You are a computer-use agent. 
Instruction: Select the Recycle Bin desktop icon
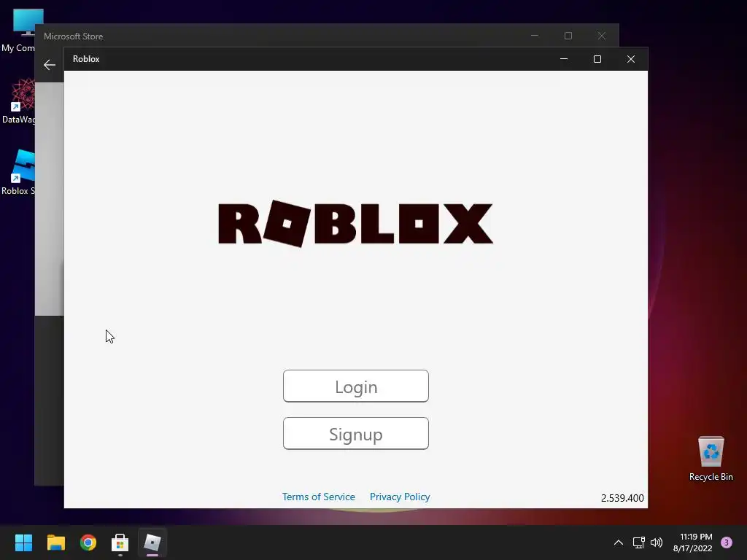711,459
